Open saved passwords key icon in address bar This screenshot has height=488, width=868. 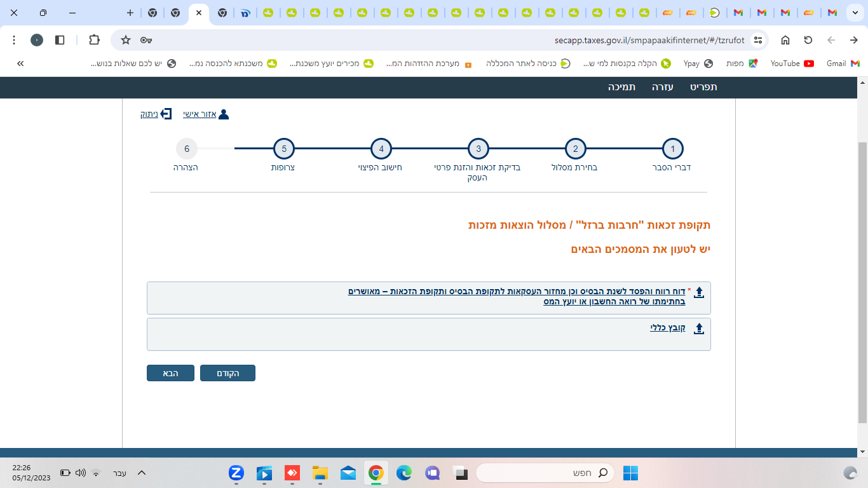click(146, 40)
